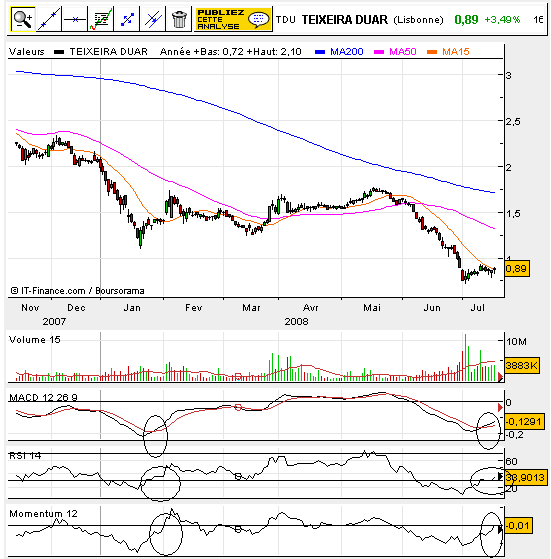Click the MACD 12 26 9 panel label

click(43, 397)
